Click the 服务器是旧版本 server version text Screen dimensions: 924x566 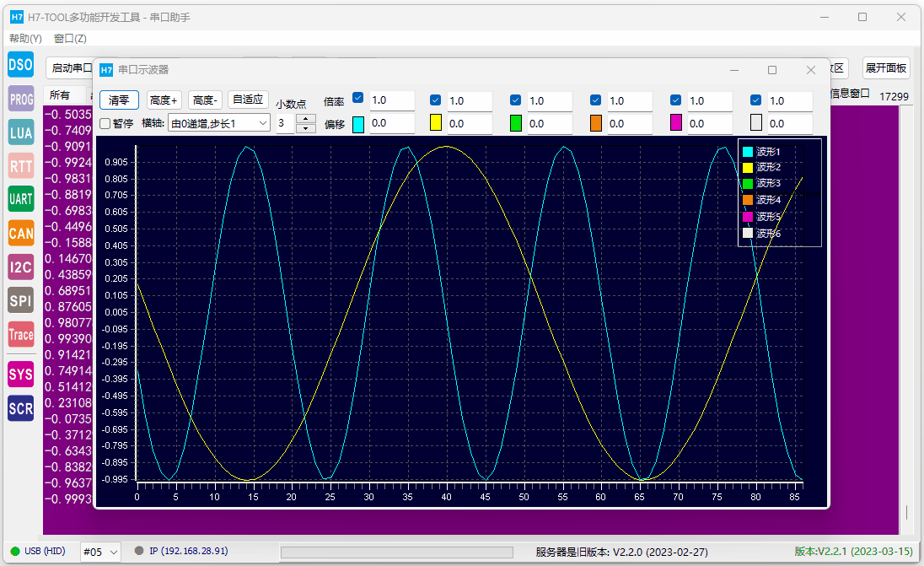pos(621,552)
